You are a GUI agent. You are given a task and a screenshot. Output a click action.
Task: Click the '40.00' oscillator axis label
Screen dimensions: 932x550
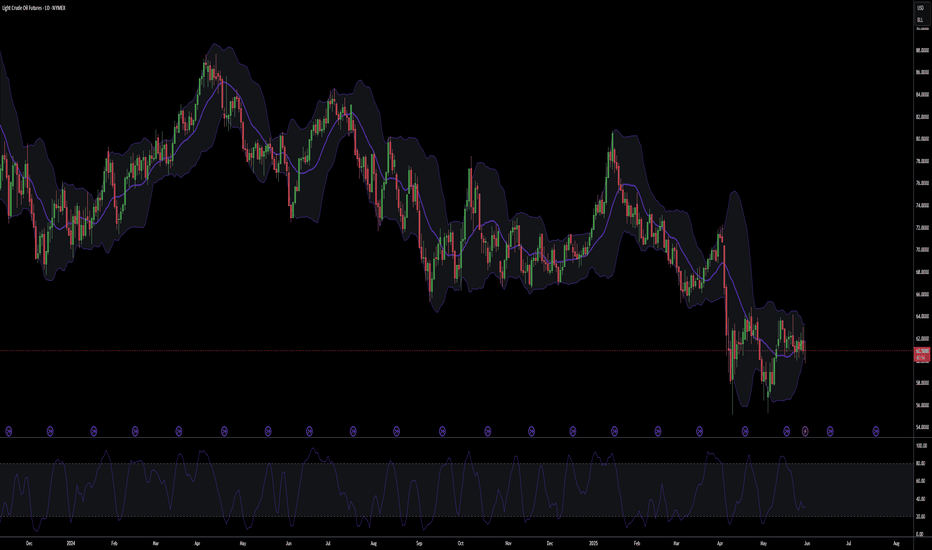click(x=921, y=499)
